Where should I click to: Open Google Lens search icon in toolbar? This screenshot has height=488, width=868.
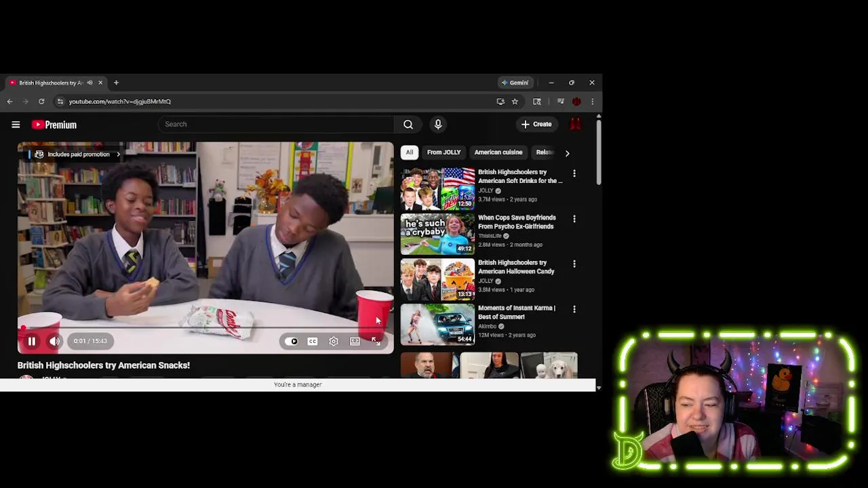tap(537, 102)
